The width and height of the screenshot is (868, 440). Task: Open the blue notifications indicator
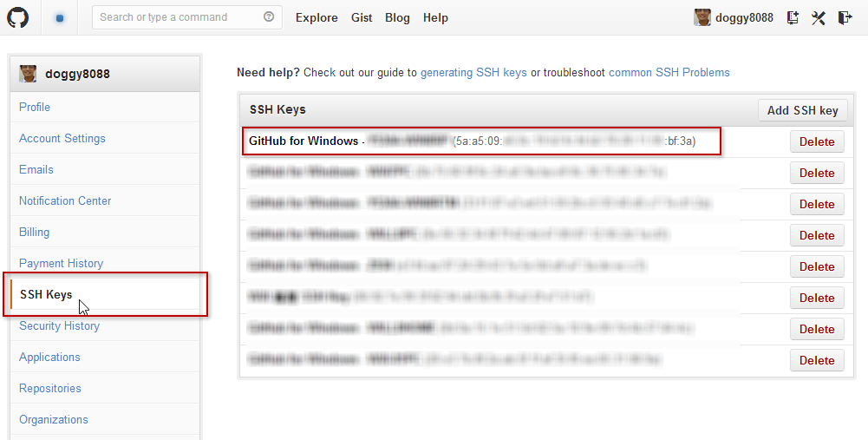tap(60, 17)
